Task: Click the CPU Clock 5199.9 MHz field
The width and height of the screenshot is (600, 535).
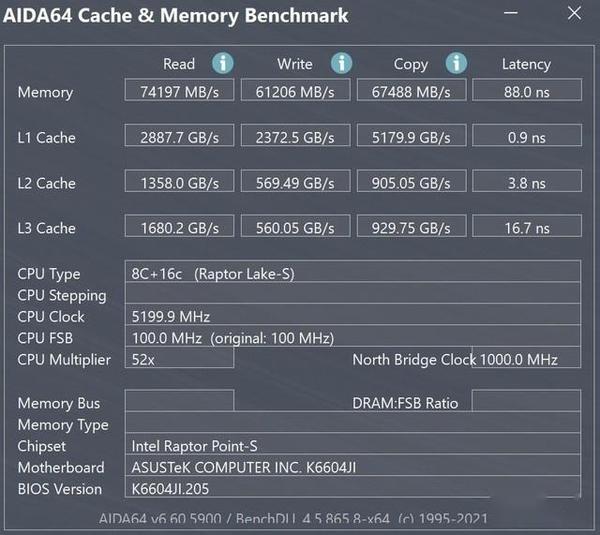Action: [352, 317]
